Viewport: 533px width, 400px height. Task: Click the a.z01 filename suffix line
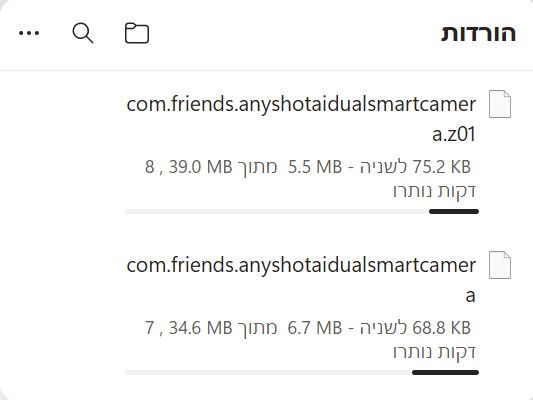coord(454,134)
